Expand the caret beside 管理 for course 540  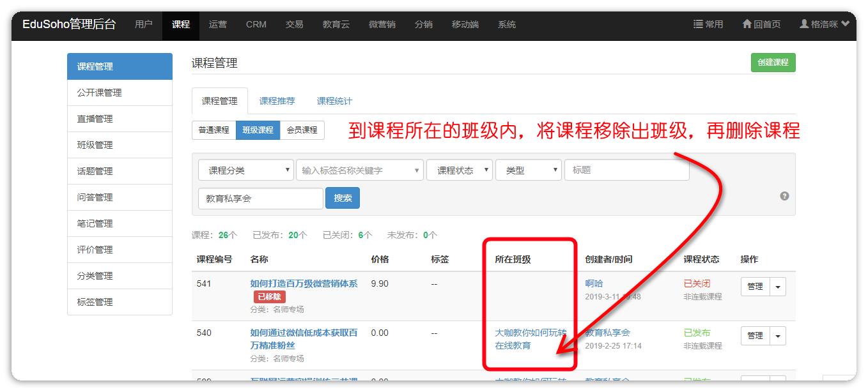[x=778, y=336]
